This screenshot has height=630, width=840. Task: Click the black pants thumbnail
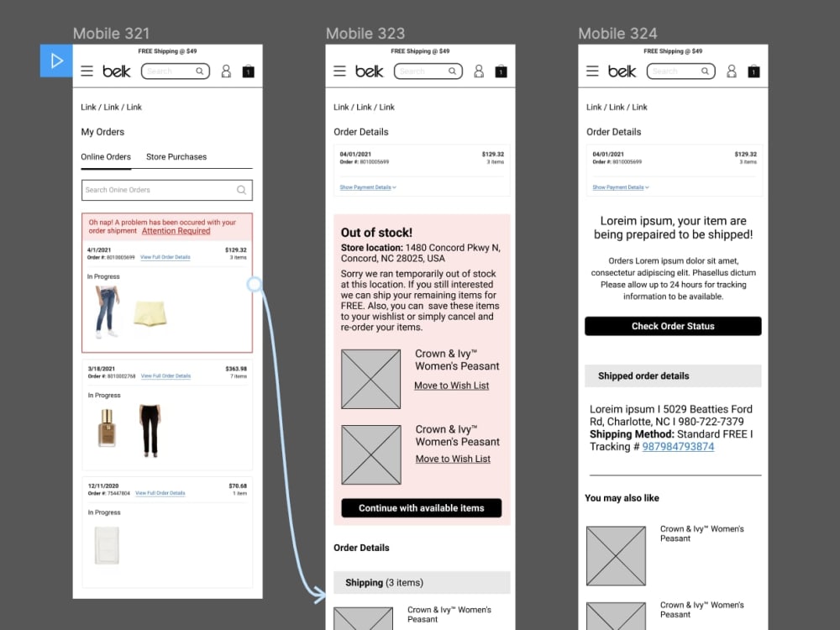150,431
